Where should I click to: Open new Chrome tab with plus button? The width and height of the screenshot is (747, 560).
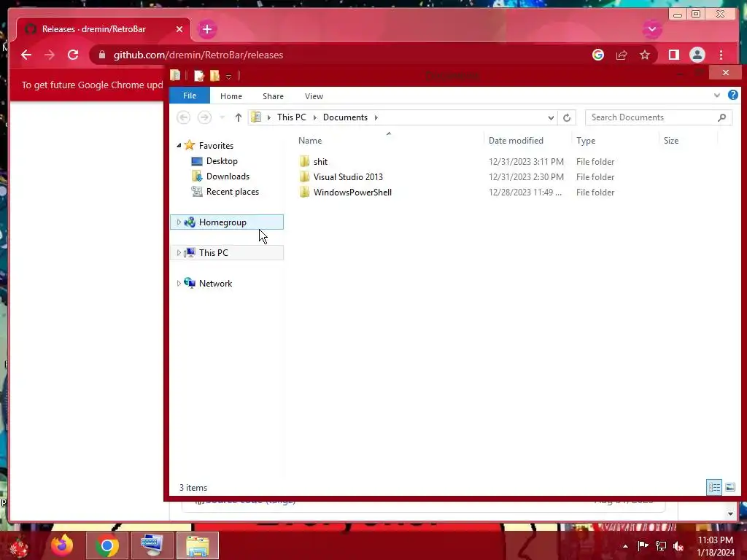click(206, 29)
